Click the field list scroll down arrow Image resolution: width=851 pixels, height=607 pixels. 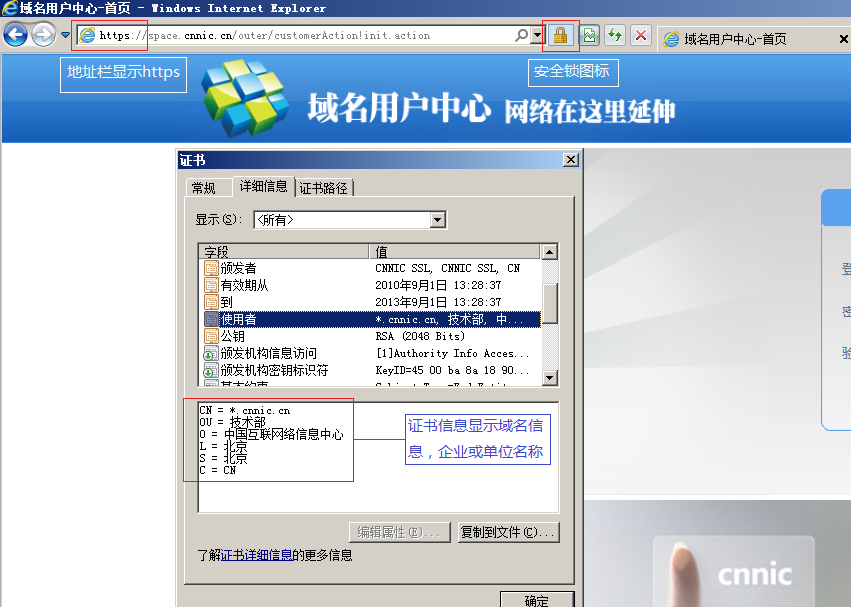(x=549, y=378)
